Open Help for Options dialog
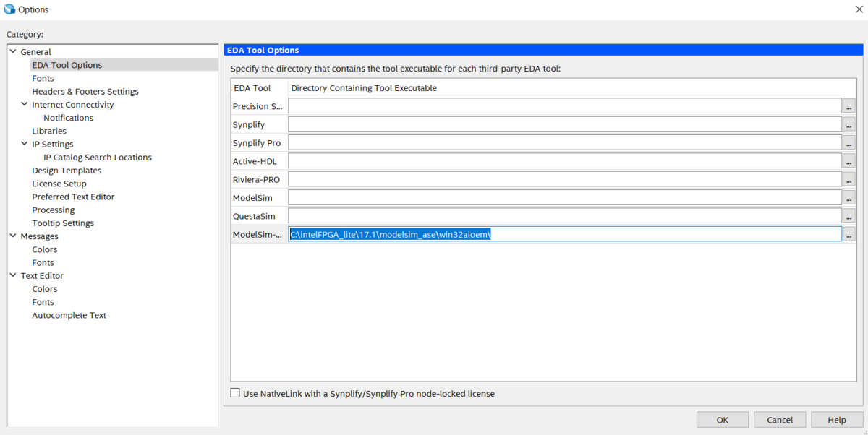Screen dimensions: 868x435 tap(837, 420)
